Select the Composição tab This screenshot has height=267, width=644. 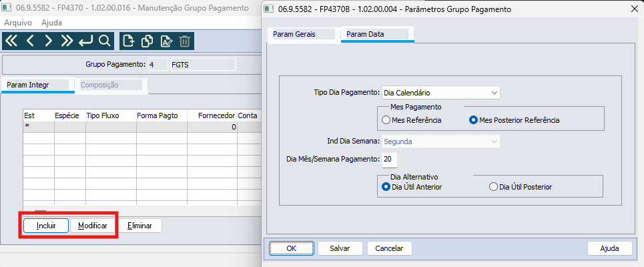111,85
